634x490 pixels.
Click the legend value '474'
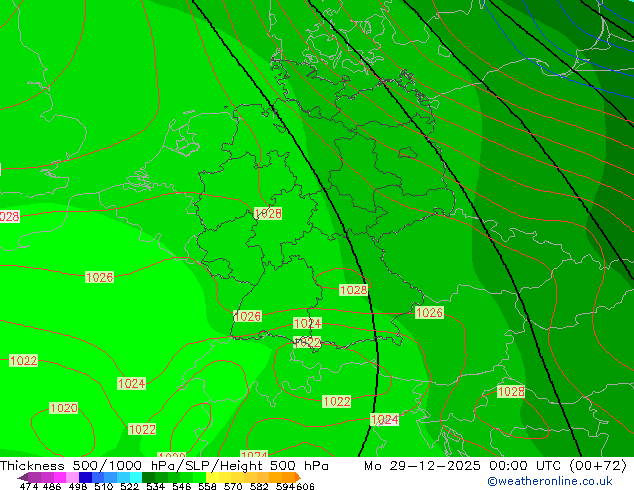point(29,486)
